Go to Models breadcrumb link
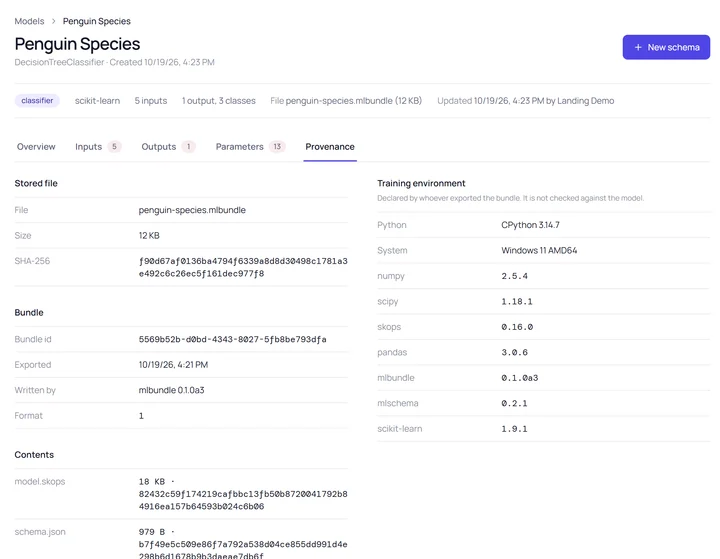 [29, 21]
